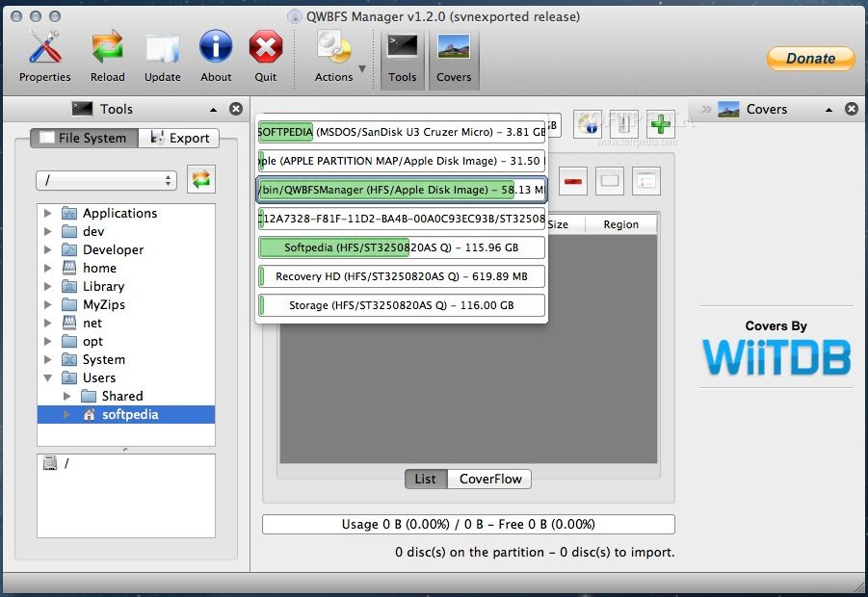Choose SOFTPEDIA SanDisk U3 Cruzer partition

402,132
